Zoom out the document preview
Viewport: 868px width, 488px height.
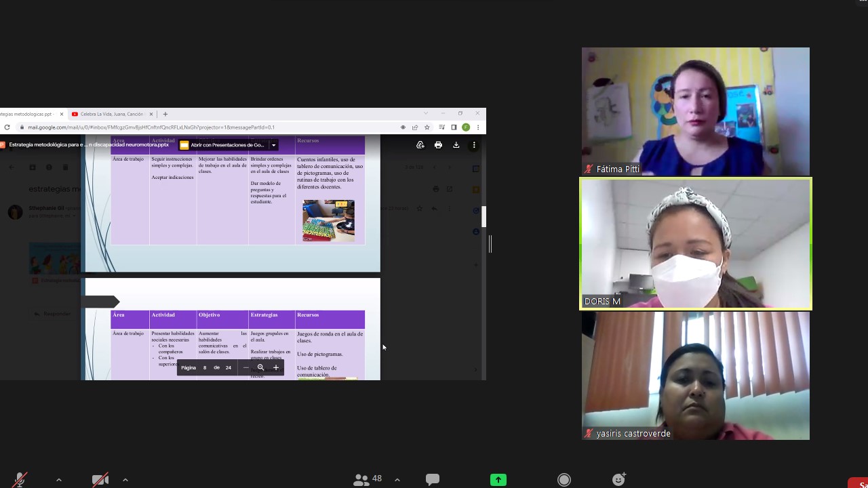tap(246, 367)
